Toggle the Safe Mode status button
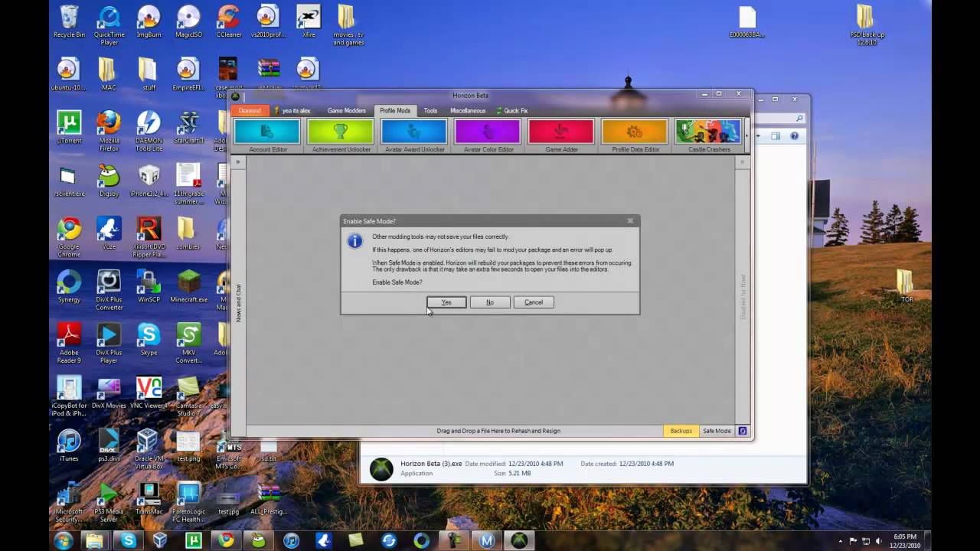980x551 pixels. point(717,431)
